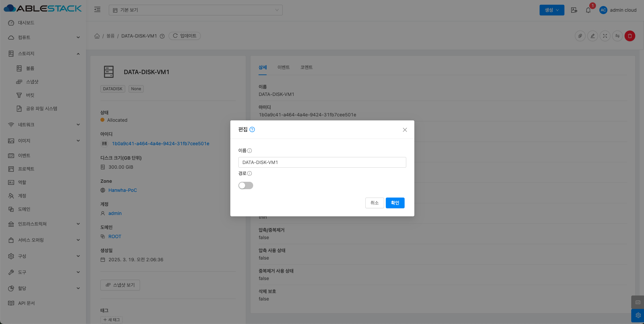
Task: Collapse sidebar with menu fold icon
Action: click(x=97, y=10)
